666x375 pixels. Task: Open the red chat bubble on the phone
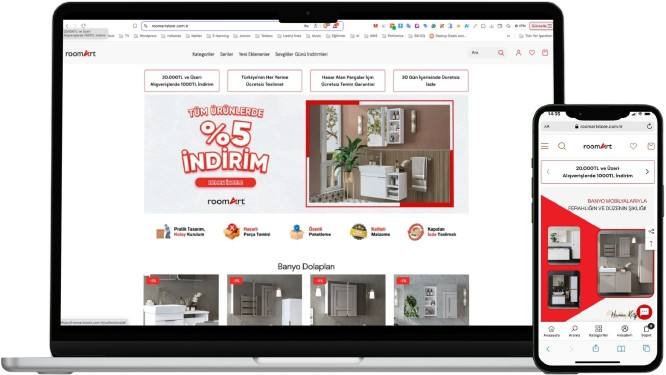pyautogui.click(x=644, y=312)
